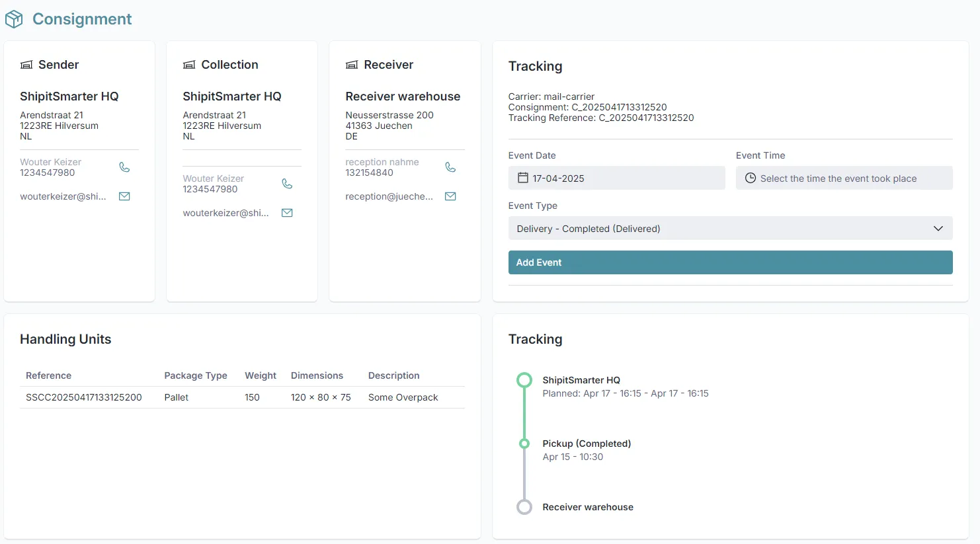Click the reception@jueche... email address
Viewport: 980px width, 544px height.
[389, 196]
